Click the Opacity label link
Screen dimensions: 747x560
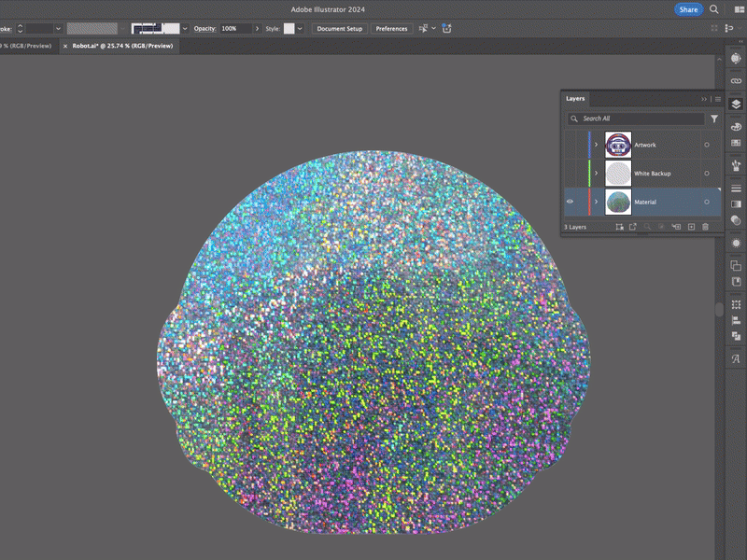point(204,29)
